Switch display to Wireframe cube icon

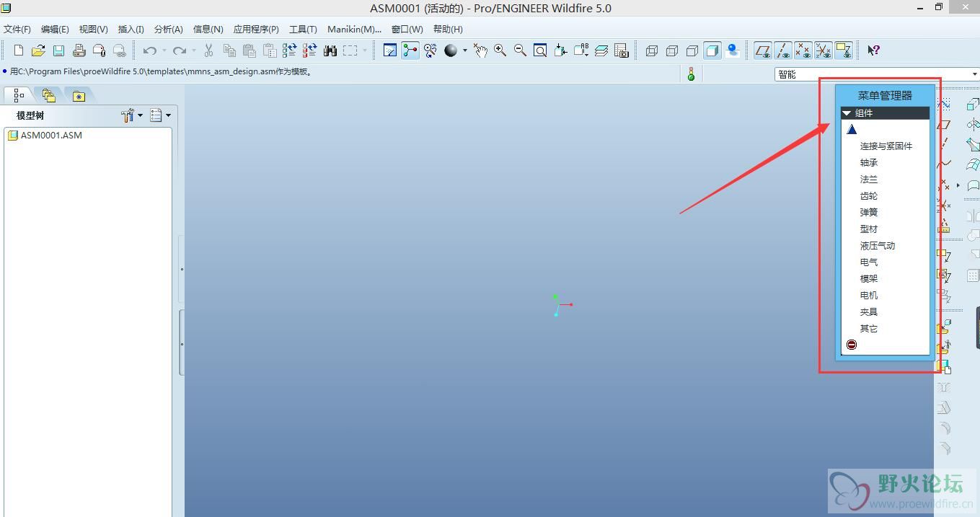tap(652, 50)
